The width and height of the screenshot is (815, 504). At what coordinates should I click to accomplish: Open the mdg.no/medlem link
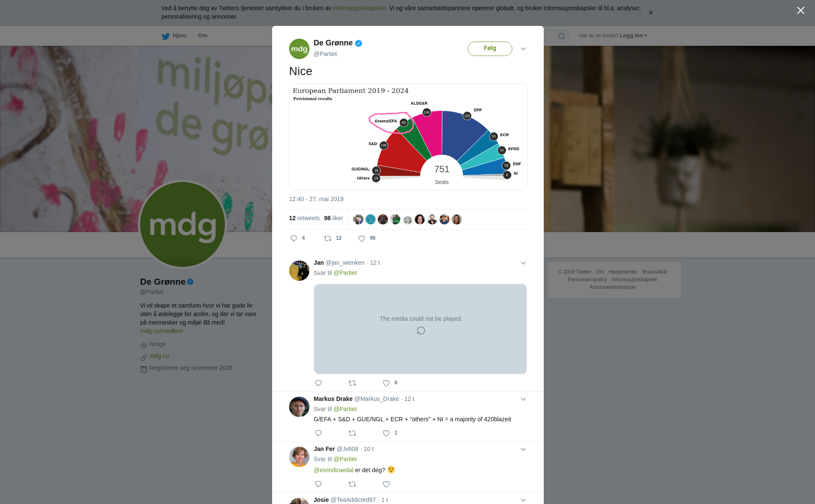(161, 331)
